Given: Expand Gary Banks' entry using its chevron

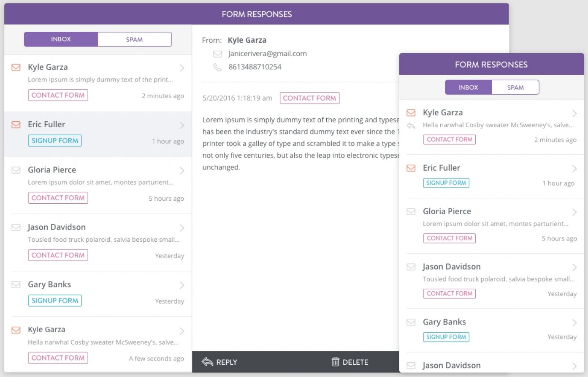Looking at the screenshot, I should pyautogui.click(x=182, y=285).
